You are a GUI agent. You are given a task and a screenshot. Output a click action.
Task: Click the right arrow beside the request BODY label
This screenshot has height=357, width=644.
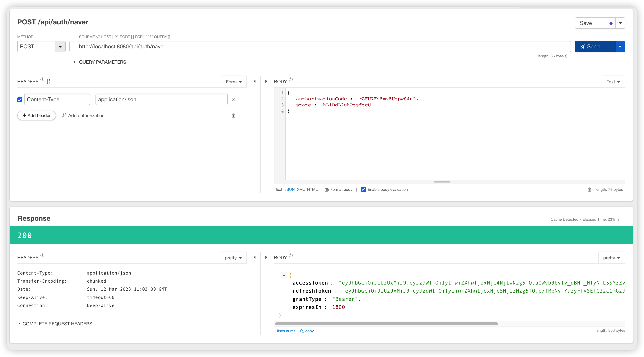pyautogui.click(x=266, y=81)
